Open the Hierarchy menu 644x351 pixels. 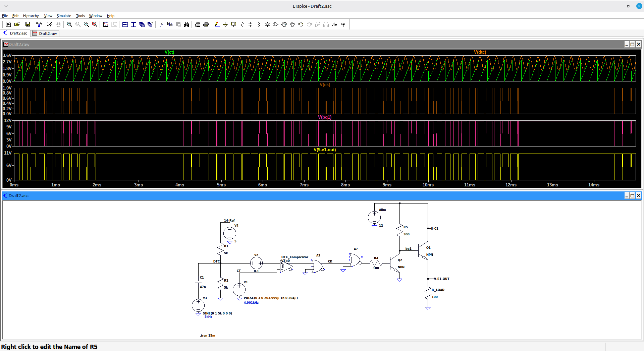(31, 16)
